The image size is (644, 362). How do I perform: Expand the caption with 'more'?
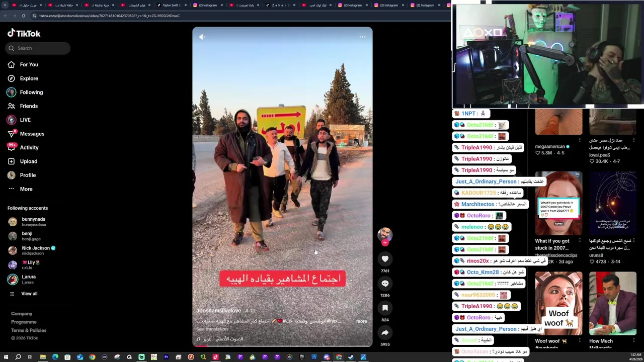pyautogui.click(x=361, y=321)
